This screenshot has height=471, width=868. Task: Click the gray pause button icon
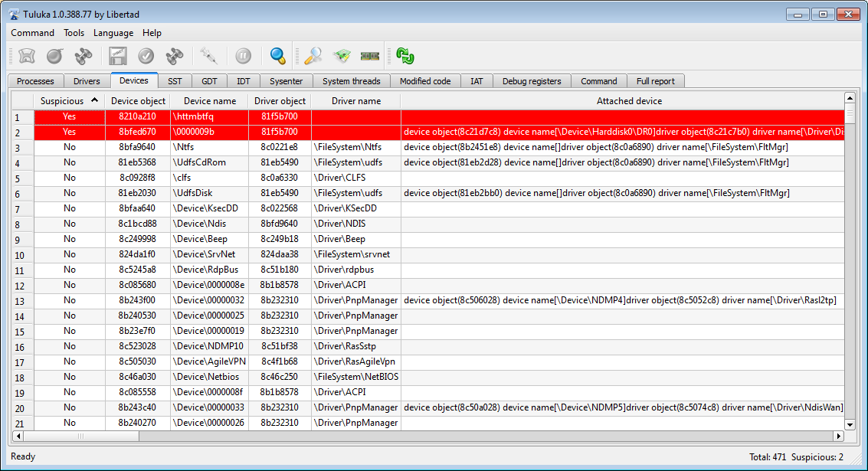(x=243, y=56)
